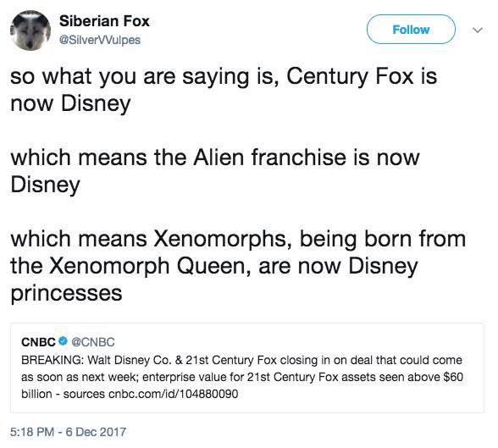498x448 pixels.
Task: Click "Walt Disney Co." in the quoted tweet
Action: point(130,360)
